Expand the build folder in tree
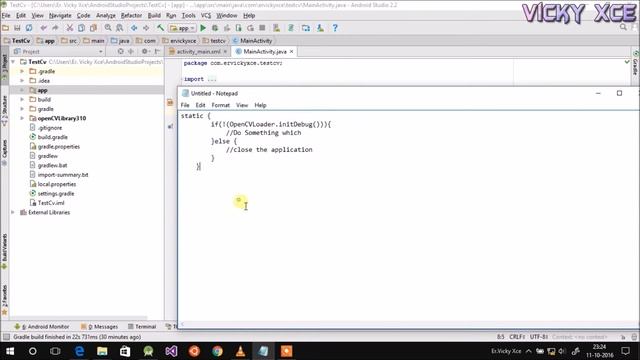Image resolution: width=640 pixels, height=360 pixels. [x=22, y=100]
